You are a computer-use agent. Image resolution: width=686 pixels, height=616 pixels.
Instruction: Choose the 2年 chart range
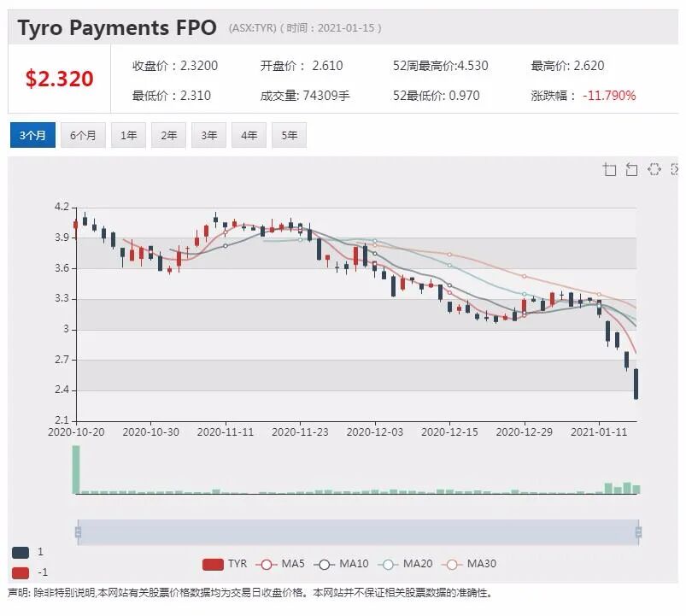(x=168, y=135)
